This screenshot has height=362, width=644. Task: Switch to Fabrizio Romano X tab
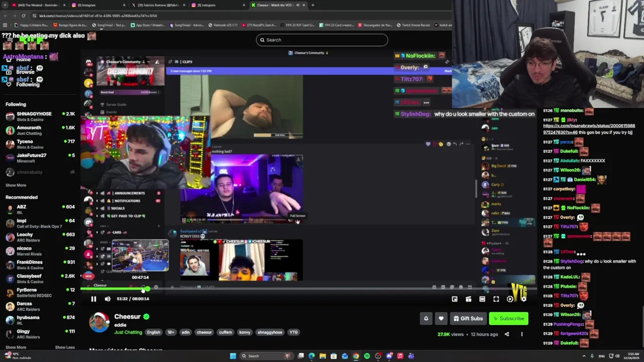pos(158,5)
